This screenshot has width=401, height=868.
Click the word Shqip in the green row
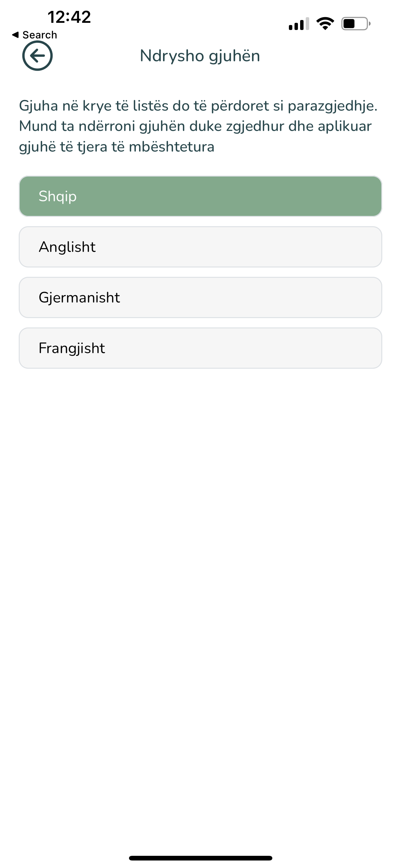pos(57,197)
